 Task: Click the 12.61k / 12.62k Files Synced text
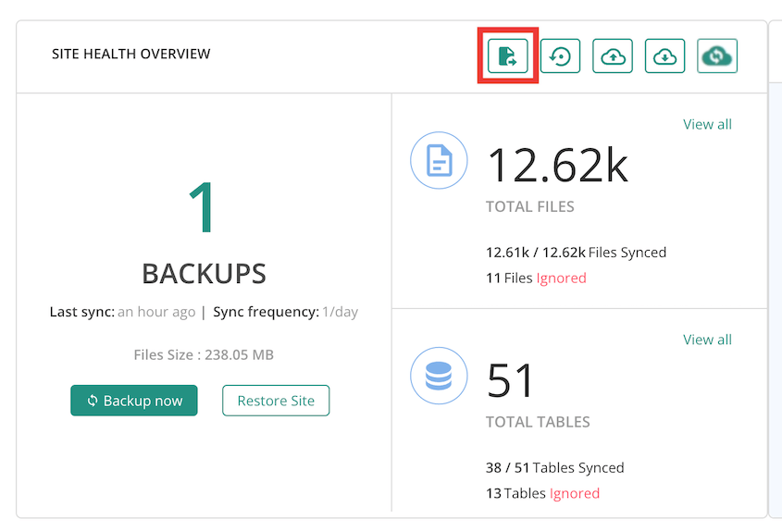click(x=576, y=253)
